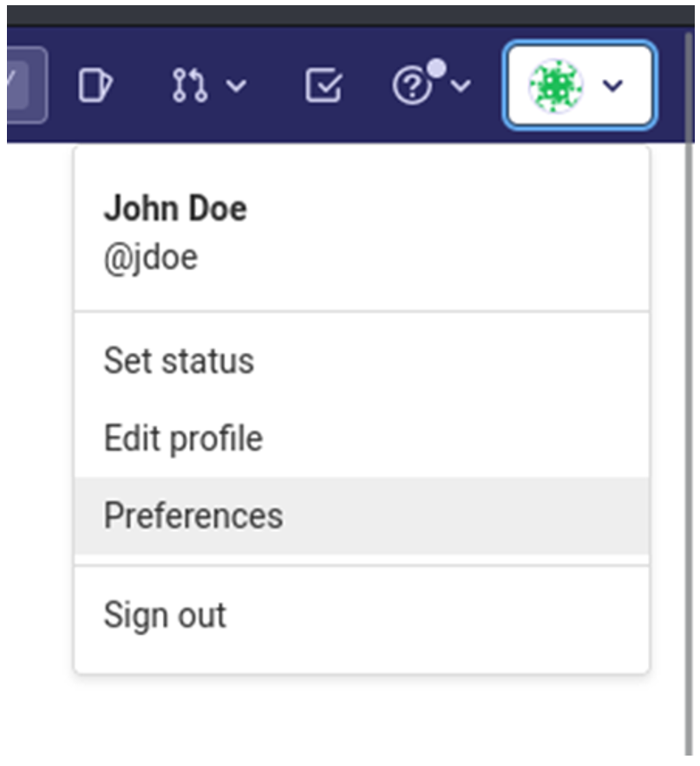700x766 pixels.
Task: Select Set status from user menu
Action: click(179, 361)
